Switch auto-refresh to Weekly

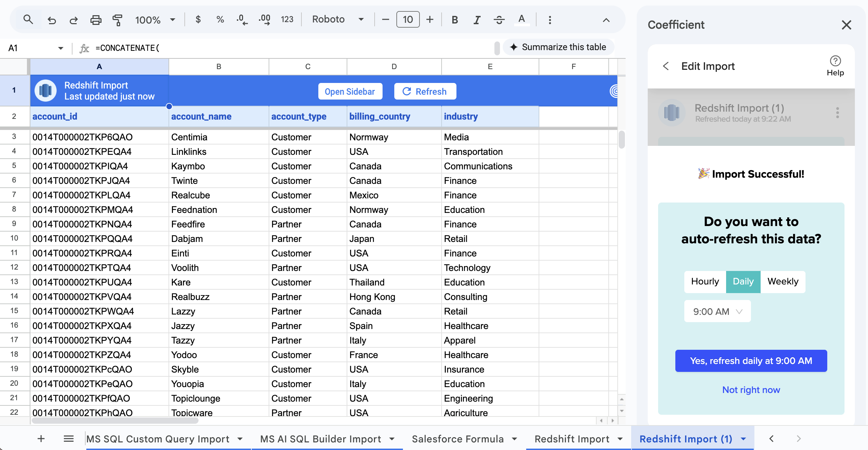pos(783,281)
